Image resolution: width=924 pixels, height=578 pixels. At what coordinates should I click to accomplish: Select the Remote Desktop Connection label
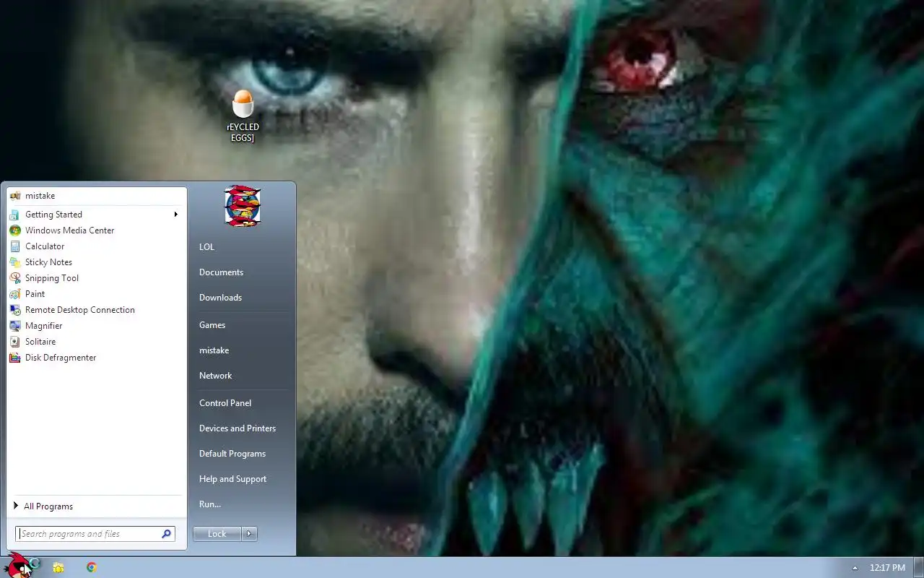pyautogui.click(x=80, y=310)
